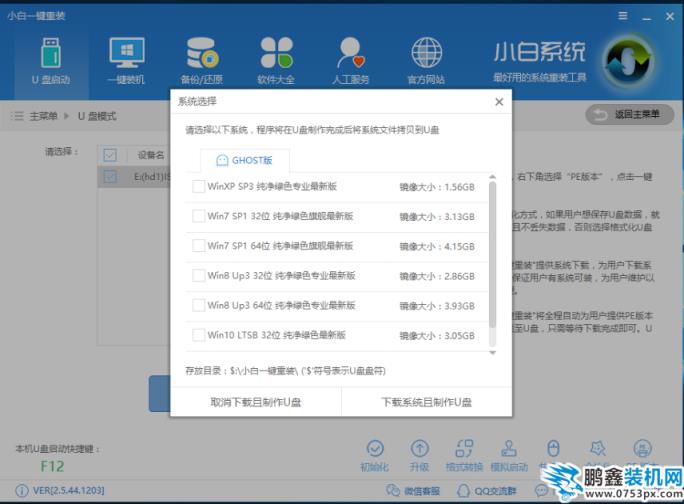This screenshot has width=684, height=504.
Task: Toggle the 设备名 header select-all checkbox
Action: coord(110,155)
